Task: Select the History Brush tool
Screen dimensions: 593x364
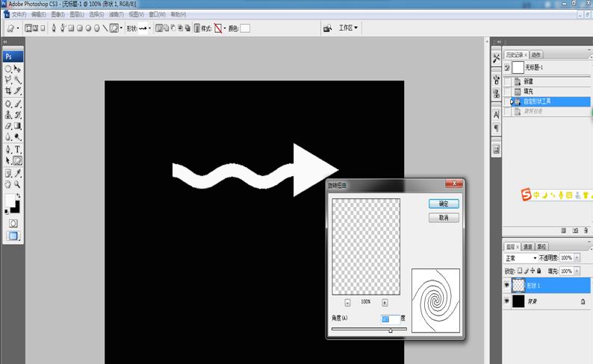Action: pos(17,115)
